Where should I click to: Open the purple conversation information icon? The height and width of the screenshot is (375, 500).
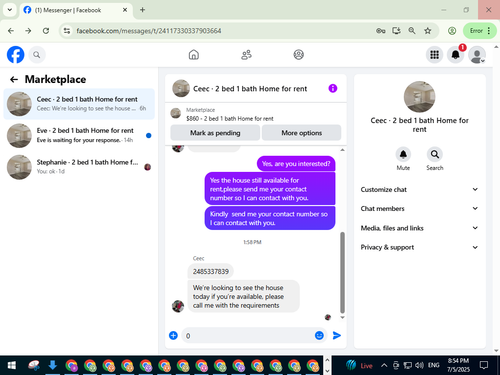pos(333,88)
